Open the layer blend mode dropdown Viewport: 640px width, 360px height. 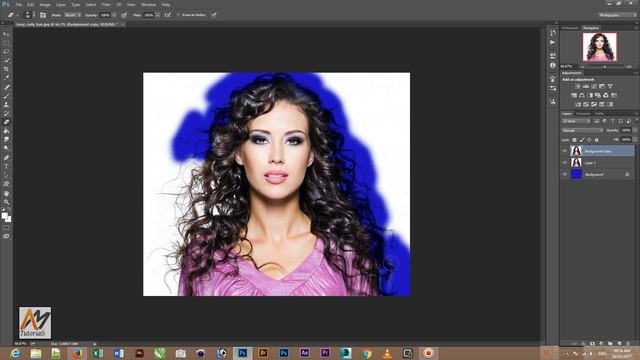[x=582, y=130]
